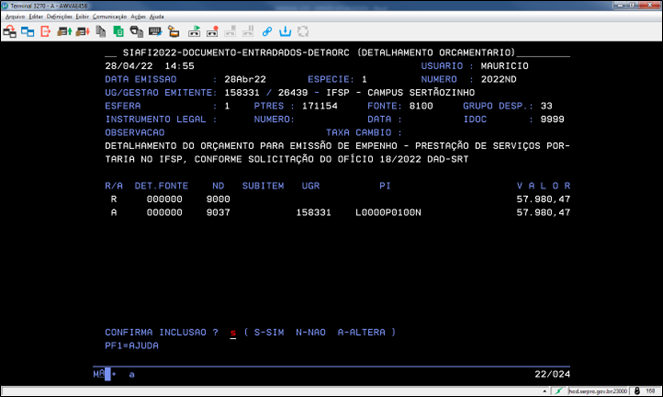Click the A-ALTERA option text

pos(362,332)
